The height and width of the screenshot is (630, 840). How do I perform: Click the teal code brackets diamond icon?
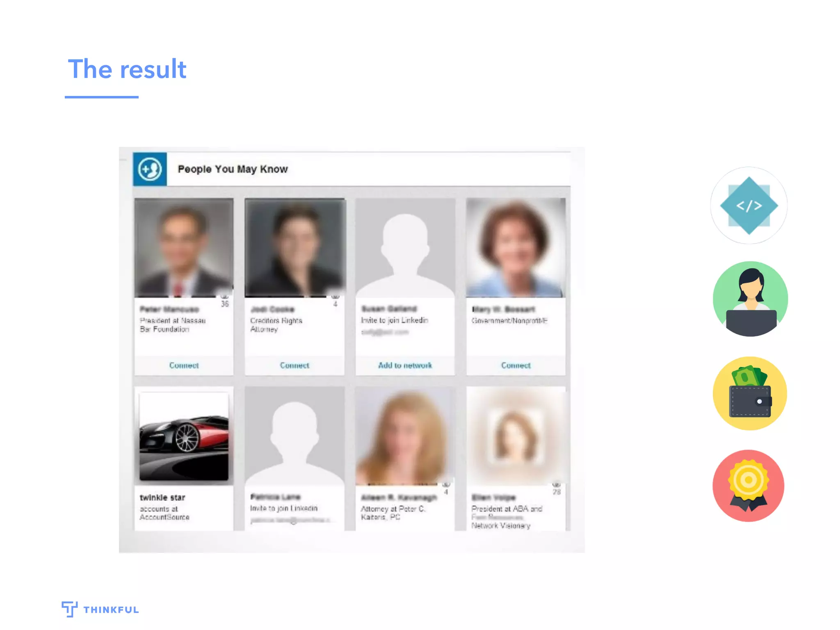(x=749, y=205)
